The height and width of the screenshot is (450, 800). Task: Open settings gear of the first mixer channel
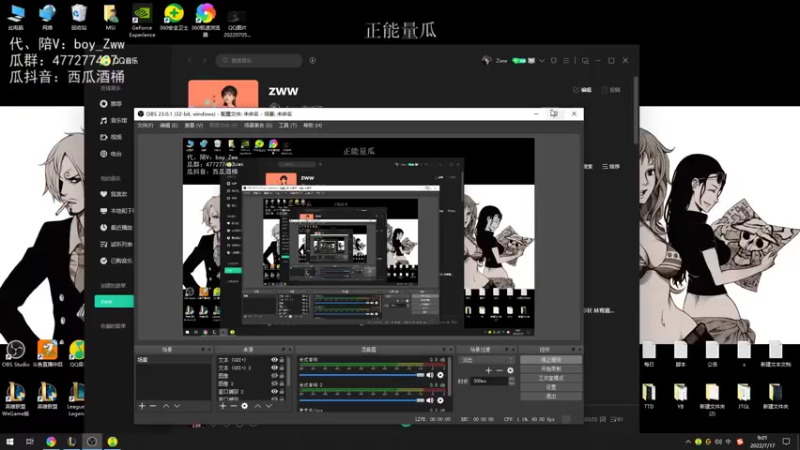pyautogui.click(x=440, y=375)
